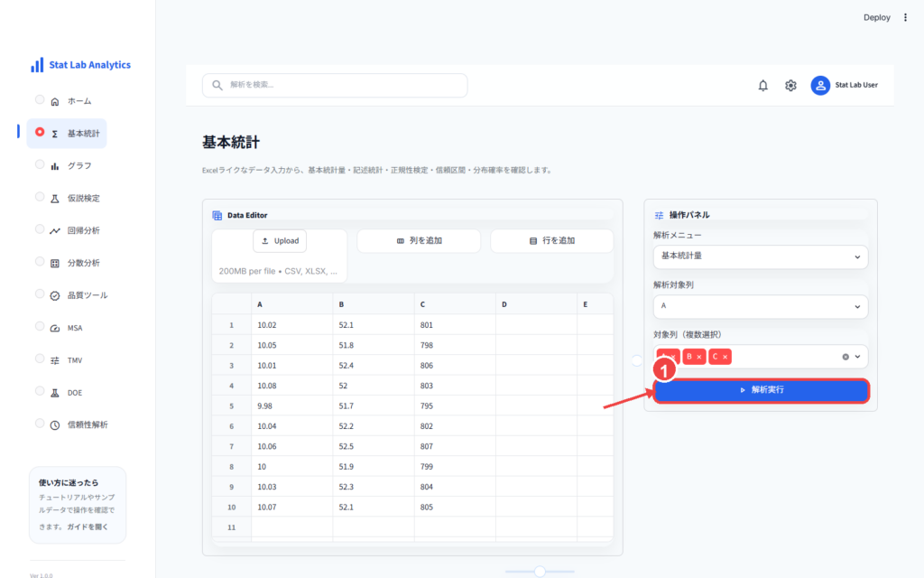Click the 操作パネル sliders icon

point(660,215)
